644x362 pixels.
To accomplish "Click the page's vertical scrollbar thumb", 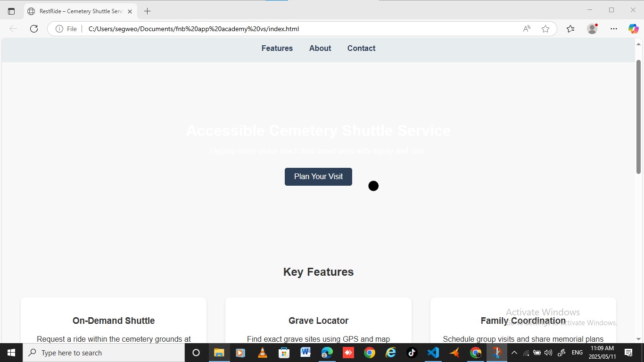I will [x=639, y=116].
